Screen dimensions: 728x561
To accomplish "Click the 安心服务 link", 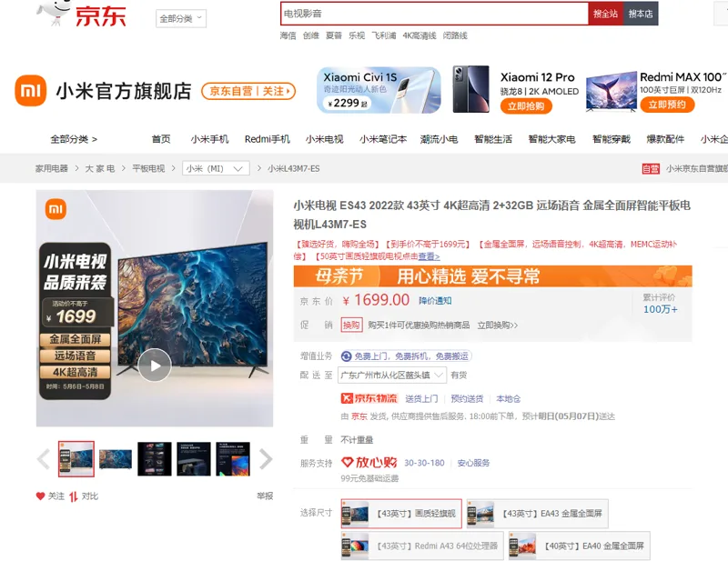I will click(473, 463).
